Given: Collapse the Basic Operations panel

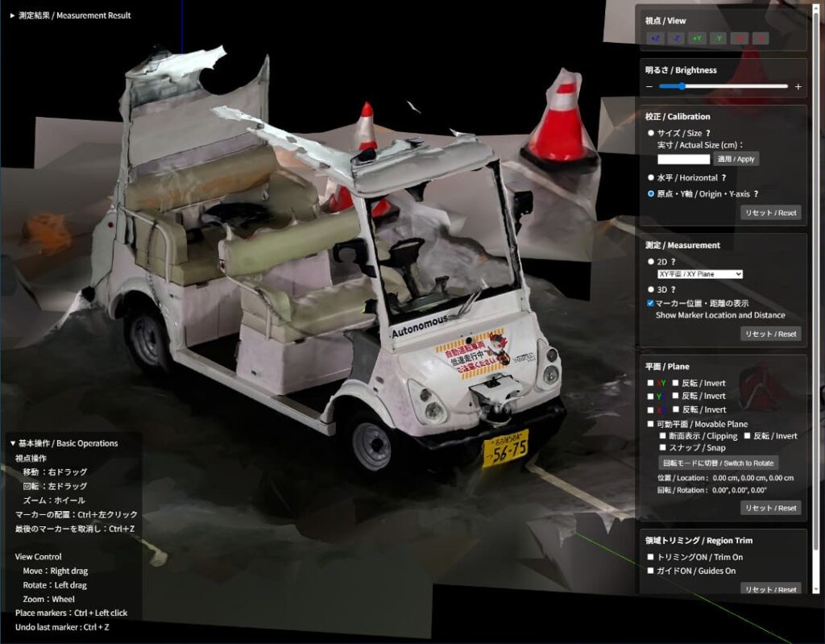Looking at the screenshot, I should point(63,443).
